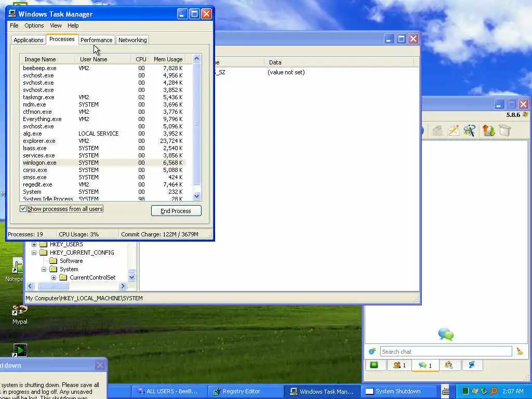532x399 pixels.
Task: Open the Mypal desktop shortcut
Action: click(20, 314)
